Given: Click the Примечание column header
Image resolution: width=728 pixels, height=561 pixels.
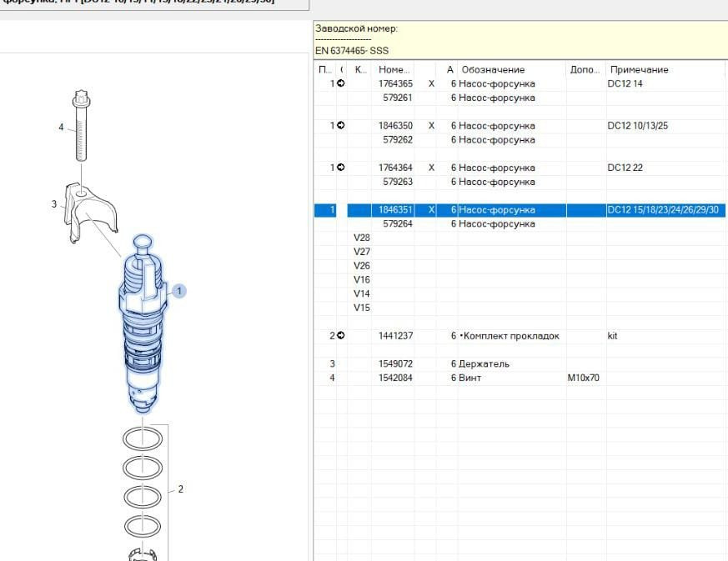Looking at the screenshot, I should [x=639, y=70].
